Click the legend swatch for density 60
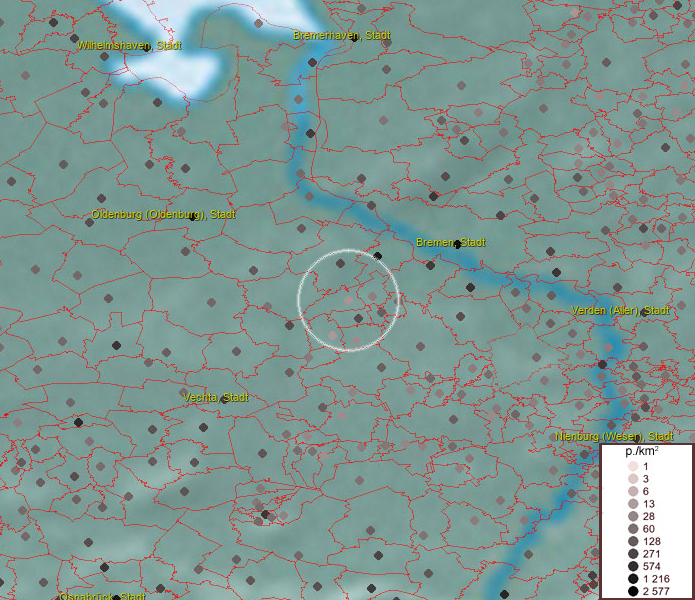The width and height of the screenshot is (695, 600). coord(633,529)
